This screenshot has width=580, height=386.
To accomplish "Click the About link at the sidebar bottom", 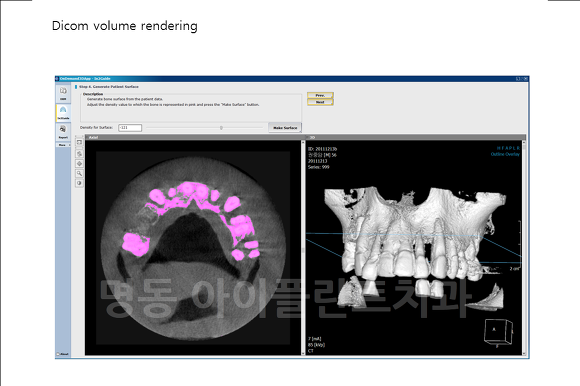I will pyautogui.click(x=63, y=354).
